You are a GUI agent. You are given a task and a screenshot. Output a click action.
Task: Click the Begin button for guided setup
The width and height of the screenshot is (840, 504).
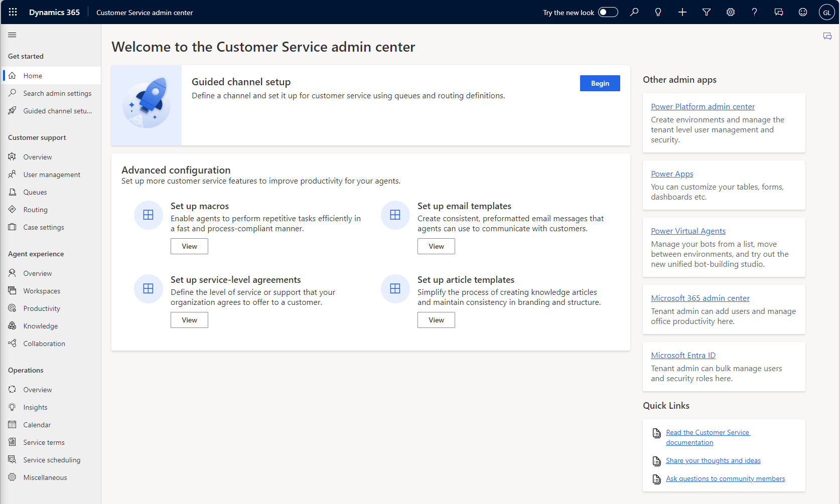tap(600, 83)
